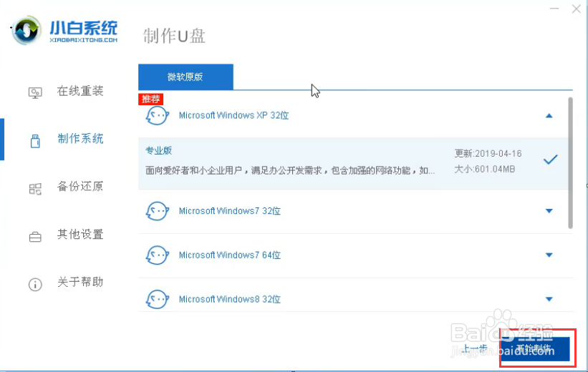This screenshot has width=588, height=372.
Task: Close the 小白系统 window
Action: point(577,9)
